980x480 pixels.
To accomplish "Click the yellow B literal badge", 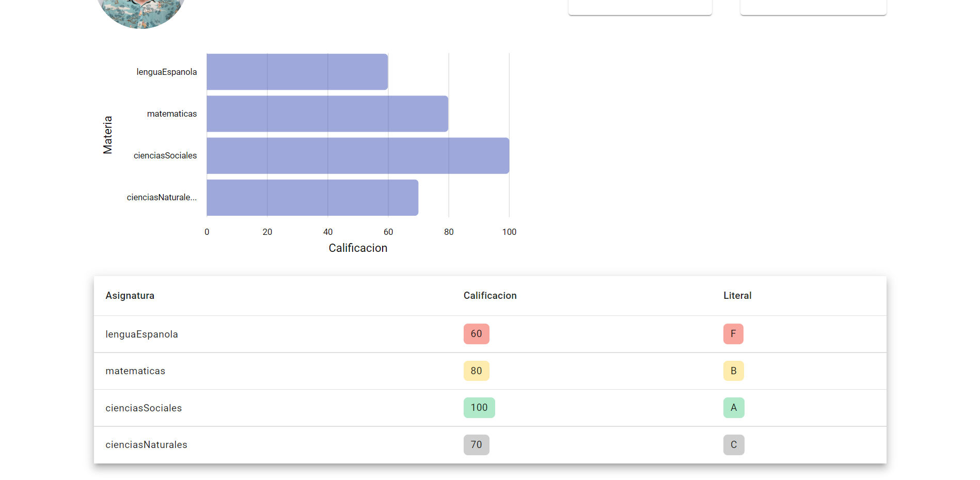I will point(733,371).
